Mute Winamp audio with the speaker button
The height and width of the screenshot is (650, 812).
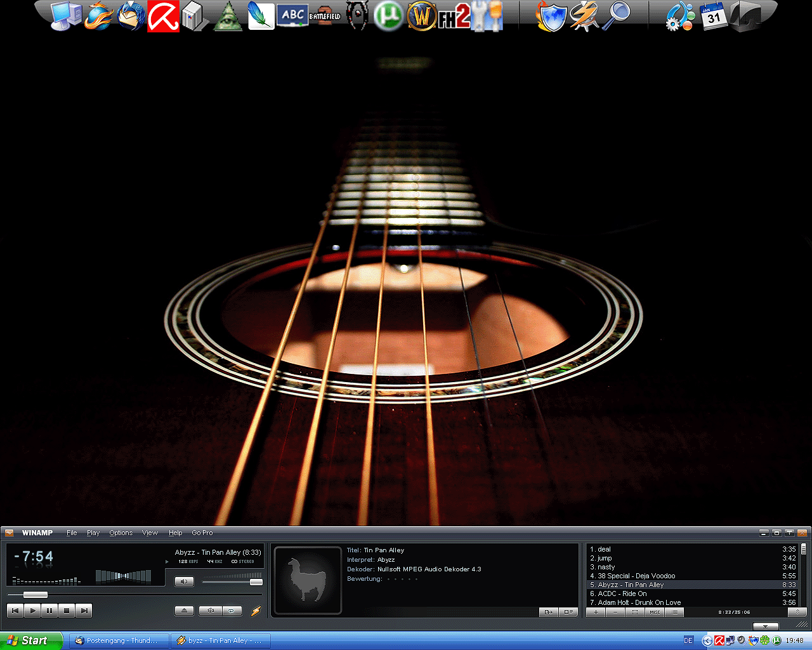[x=184, y=581]
